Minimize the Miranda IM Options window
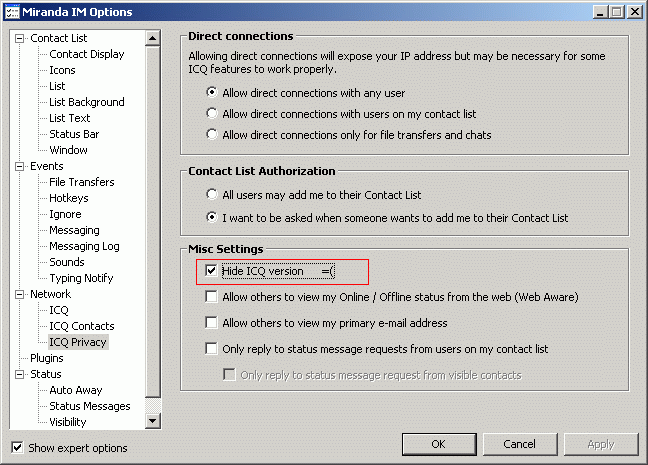This screenshot has height=465, width=648. [600, 12]
